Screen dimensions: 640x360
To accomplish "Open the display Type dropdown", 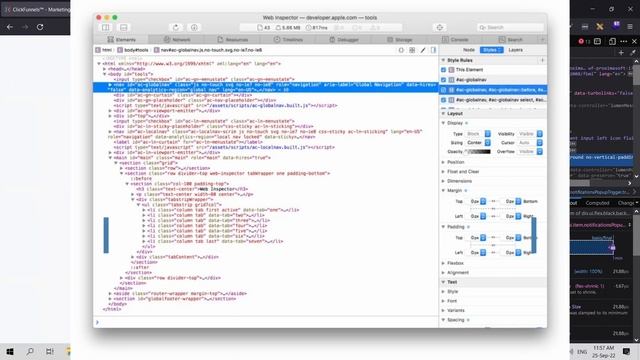I will pos(478,134).
